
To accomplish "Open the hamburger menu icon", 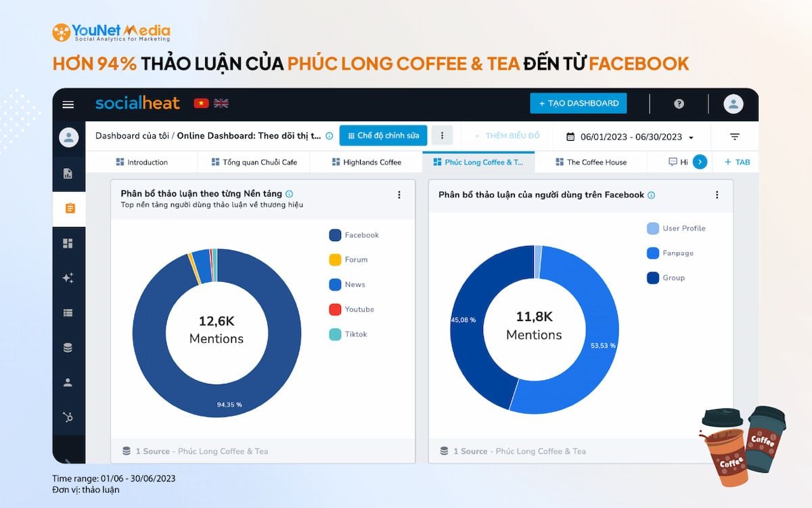I will 68,104.
